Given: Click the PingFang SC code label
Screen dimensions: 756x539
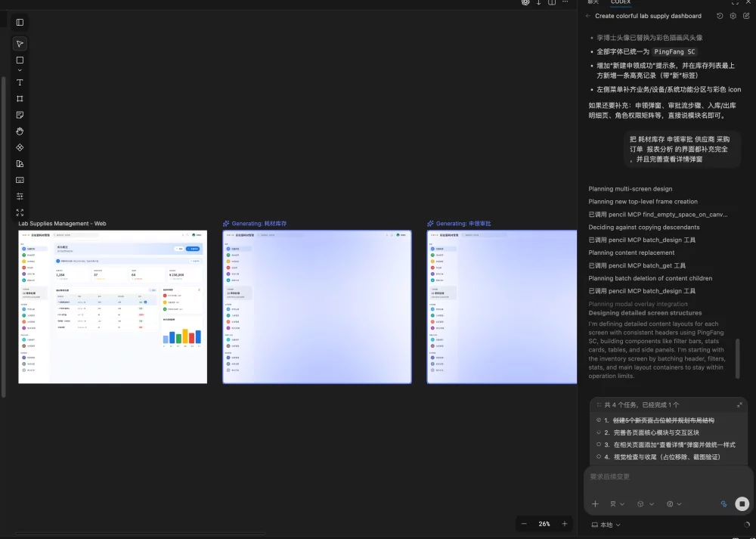Looking at the screenshot, I should point(674,51).
